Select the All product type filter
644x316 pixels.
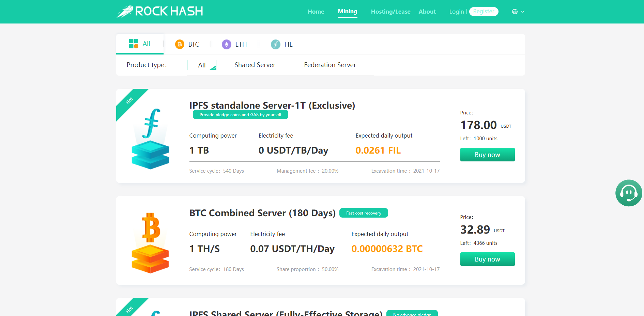[202, 65]
